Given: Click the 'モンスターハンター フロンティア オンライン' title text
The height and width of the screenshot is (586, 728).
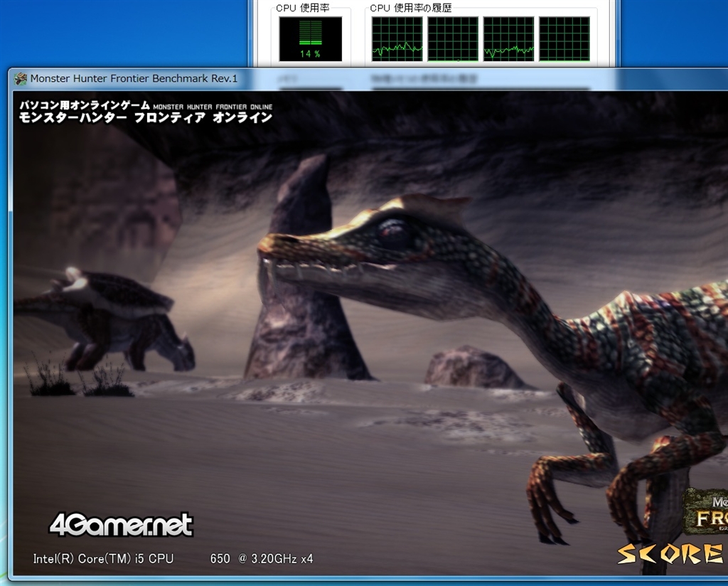Looking at the screenshot, I should (x=145, y=118).
